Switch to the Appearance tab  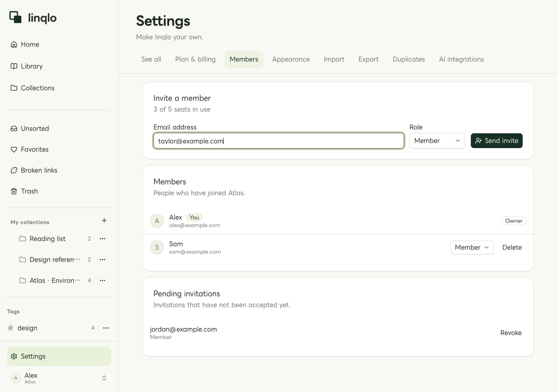tap(291, 59)
